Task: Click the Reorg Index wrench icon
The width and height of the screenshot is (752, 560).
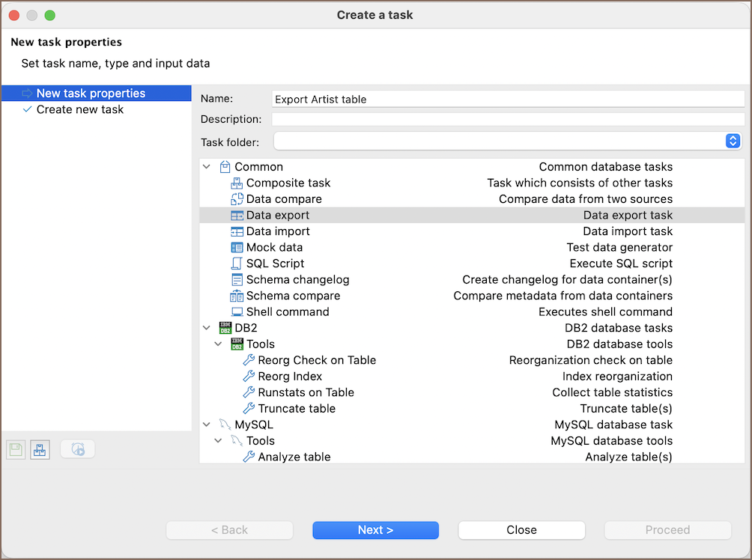Action: tap(249, 376)
